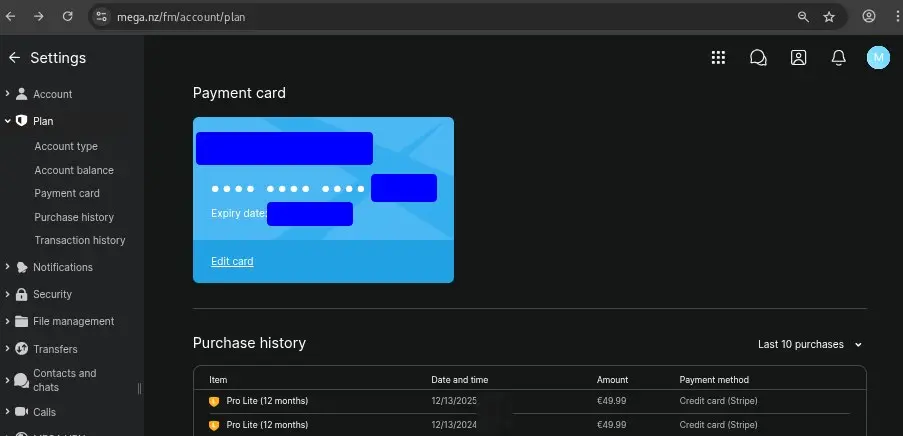Go to Transaction history subsection

click(x=79, y=240)
